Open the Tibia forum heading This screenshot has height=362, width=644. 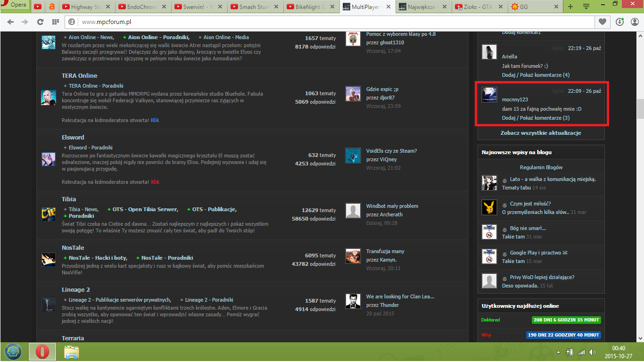[69, 199]
